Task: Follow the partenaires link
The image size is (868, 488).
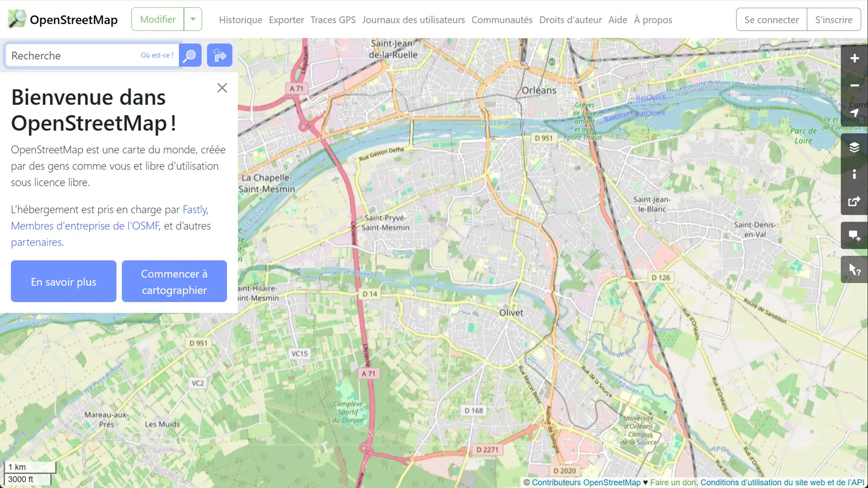Action: coord(36,242)
